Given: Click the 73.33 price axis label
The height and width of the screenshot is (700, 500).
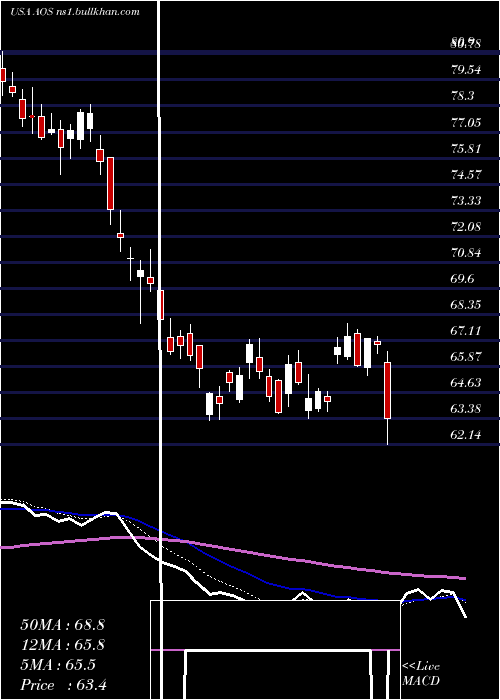Looking at the screenshot, I should point(466,200).
